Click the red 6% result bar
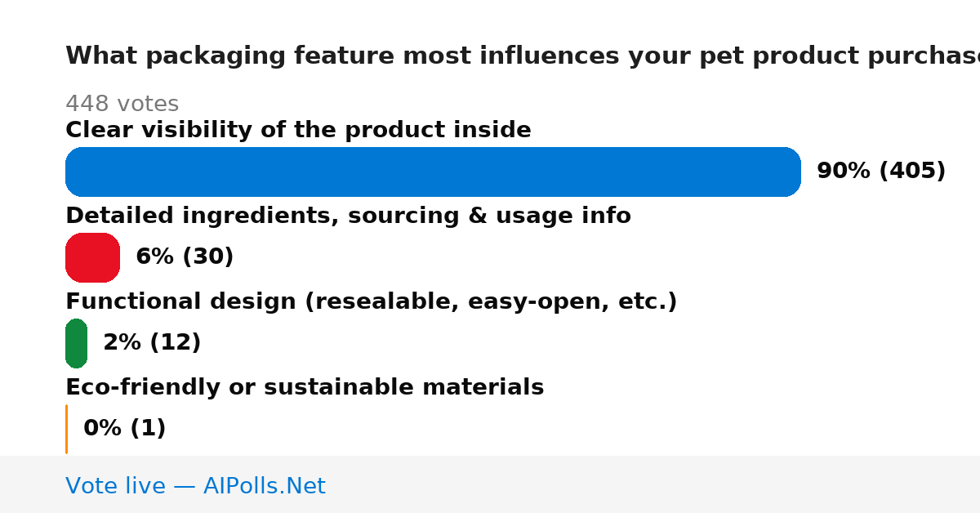This screenshot has width=980, height=513. pos(92,257)
